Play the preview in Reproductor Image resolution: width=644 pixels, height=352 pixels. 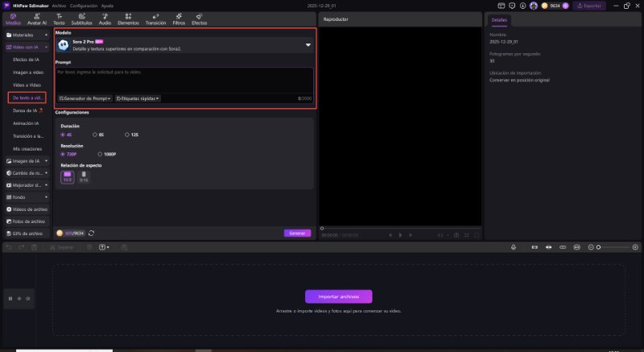[400, 235]
